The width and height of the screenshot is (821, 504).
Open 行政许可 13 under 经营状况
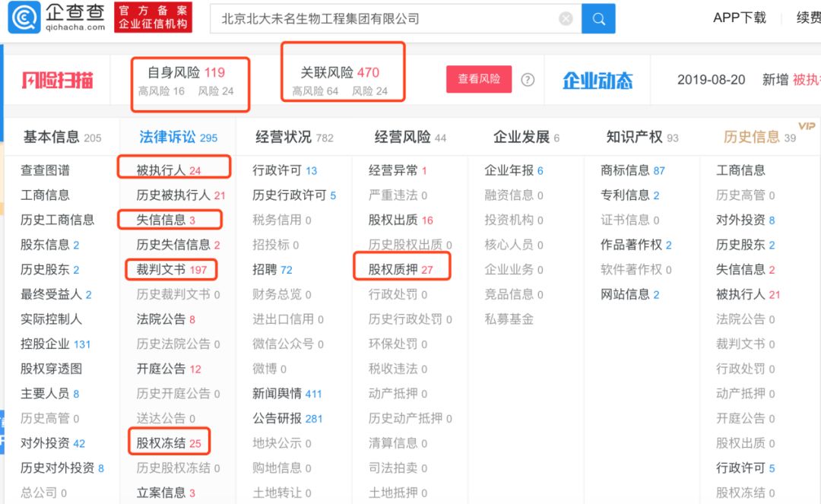pyautogui.click(x=285, y=170)
